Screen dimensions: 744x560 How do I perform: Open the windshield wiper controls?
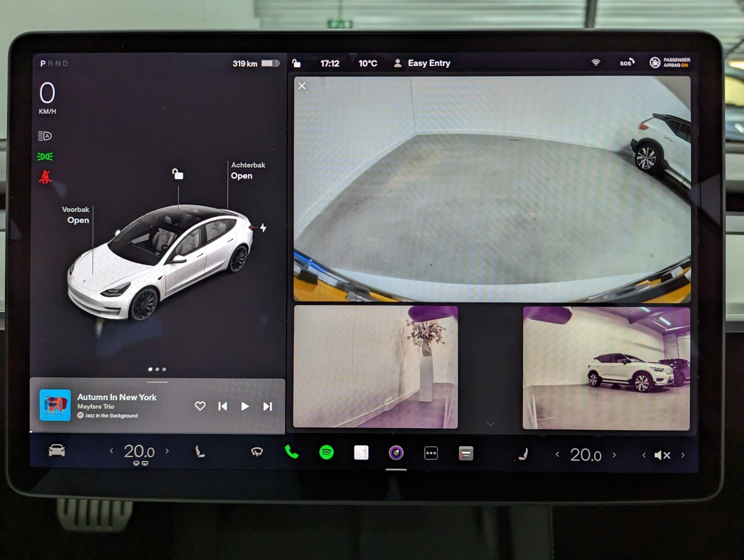point(257,452)
